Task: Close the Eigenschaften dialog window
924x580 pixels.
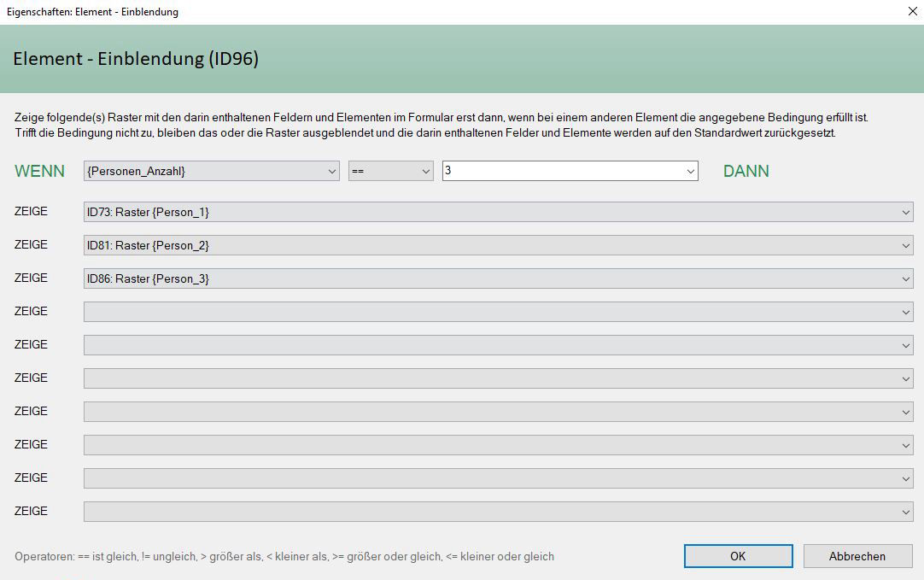Action: tap(910, 12)
